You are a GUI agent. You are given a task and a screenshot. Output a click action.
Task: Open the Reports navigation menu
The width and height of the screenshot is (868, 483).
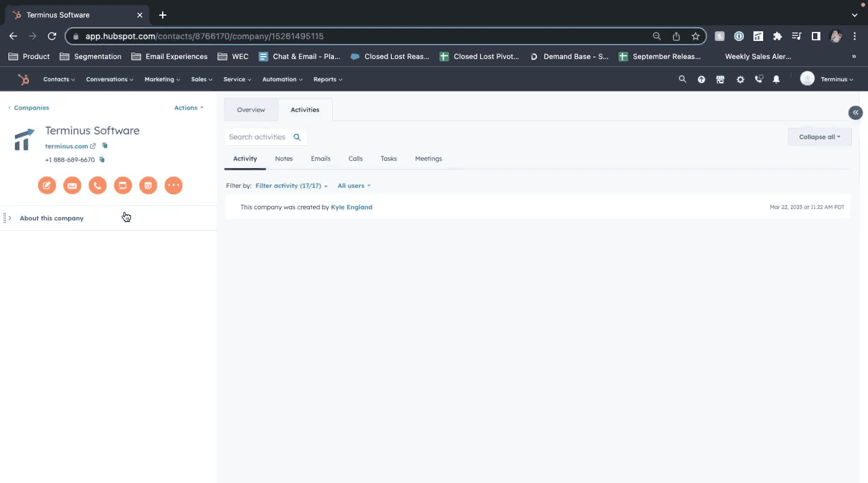pyautogui.click(x=328, y=79)
